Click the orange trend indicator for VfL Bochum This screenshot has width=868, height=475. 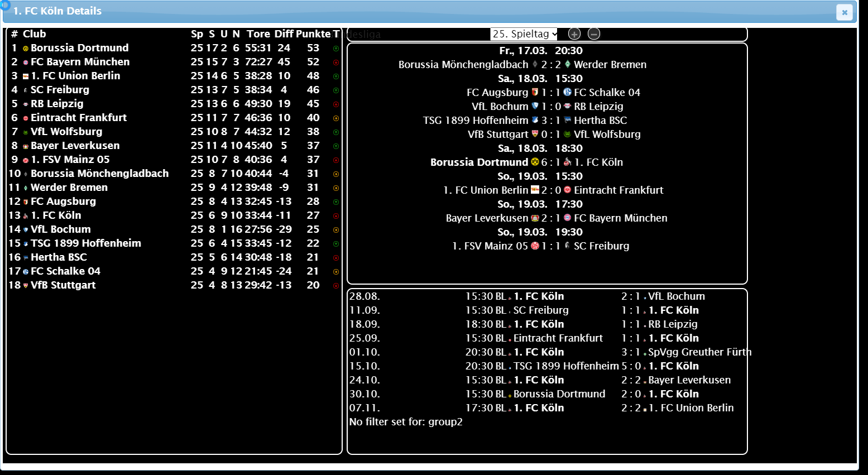click(x=336, y=230)
